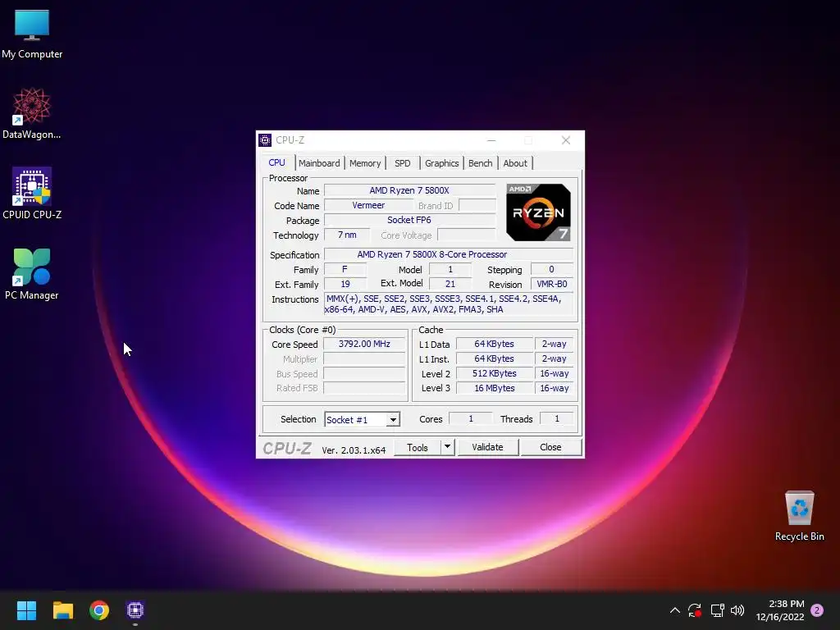Switch to the About tab
Screen dimensions: 840x630
[x=515, y=163]
